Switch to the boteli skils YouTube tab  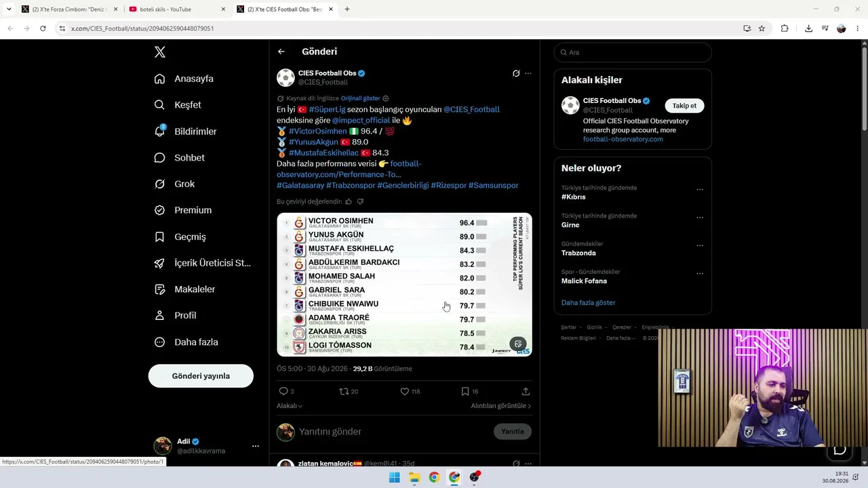177,9
